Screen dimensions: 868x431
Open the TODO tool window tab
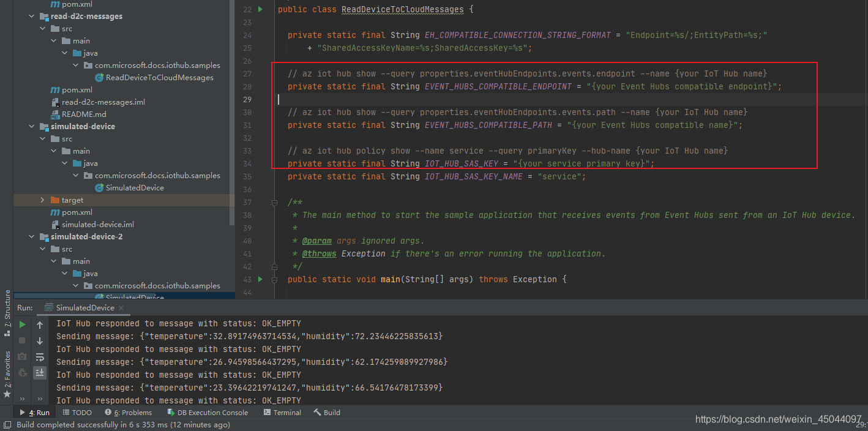(77, 413)
